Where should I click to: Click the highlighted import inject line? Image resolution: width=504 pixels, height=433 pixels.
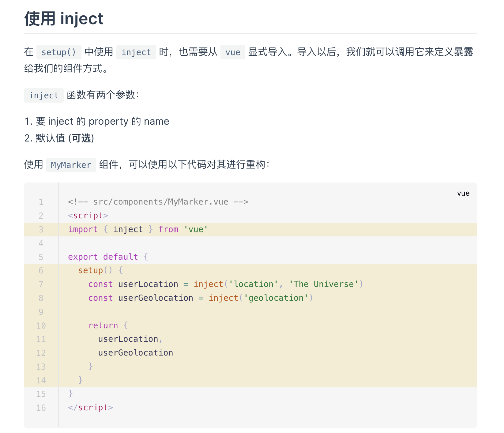(x=138, y=229)
